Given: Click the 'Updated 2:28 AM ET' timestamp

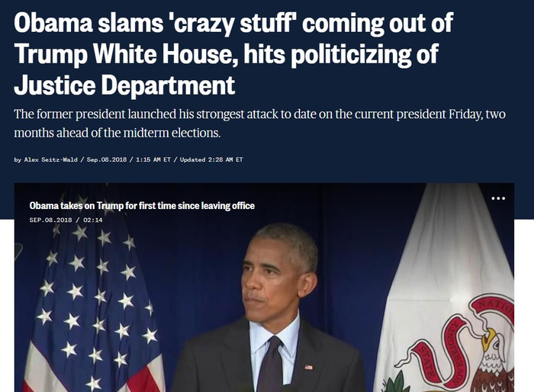Looking at the screenshot, I should [x=211, y=159].
